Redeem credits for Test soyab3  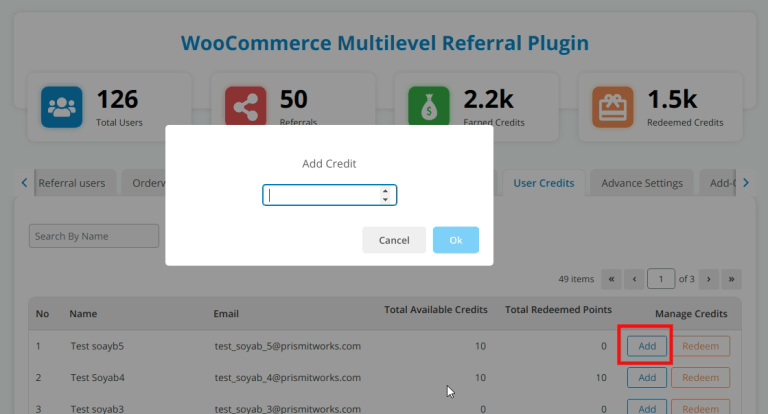coord(700,408)
